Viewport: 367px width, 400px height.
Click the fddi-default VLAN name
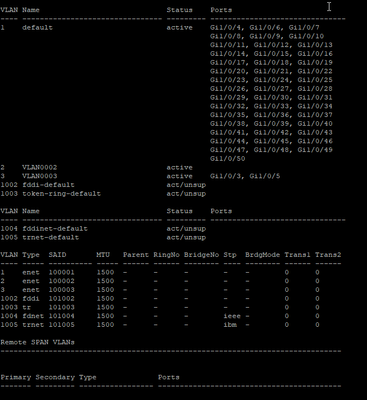pos(48,185)
